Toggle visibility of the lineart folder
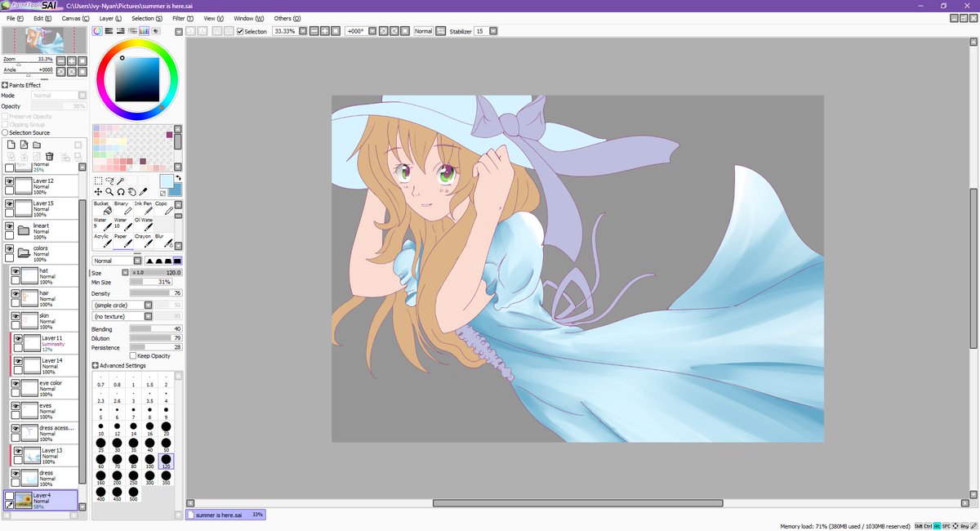This screenshot has width=980, height=531. point(10,228)
